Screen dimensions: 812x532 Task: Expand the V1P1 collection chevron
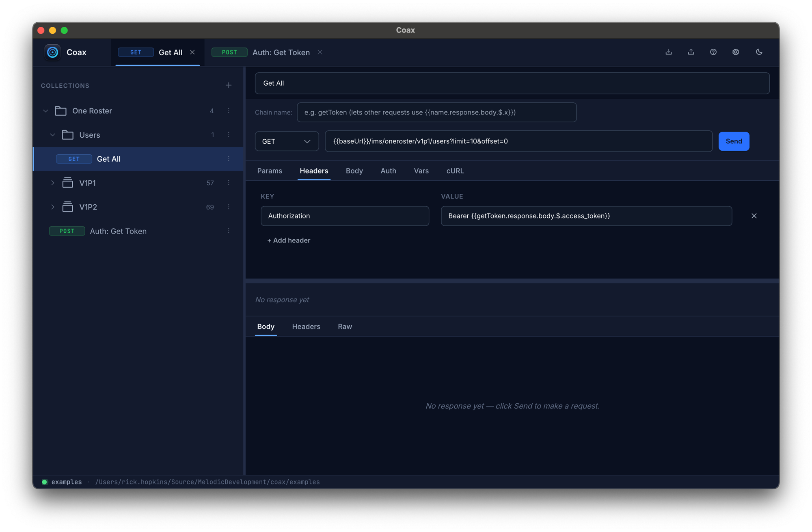point(52,183)
